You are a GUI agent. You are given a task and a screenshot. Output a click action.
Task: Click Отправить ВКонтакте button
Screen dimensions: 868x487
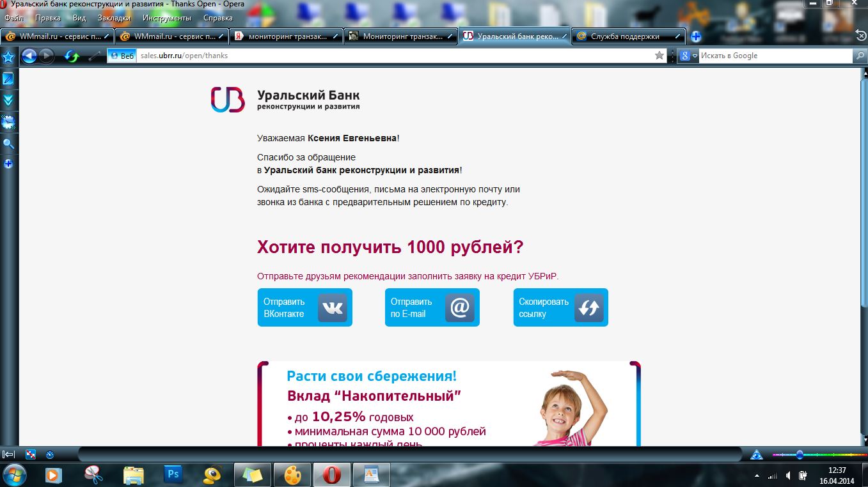point(305,307)
